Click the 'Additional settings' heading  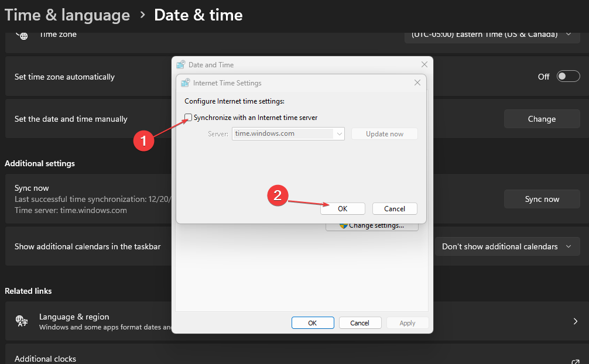click(x=40, y=163)
